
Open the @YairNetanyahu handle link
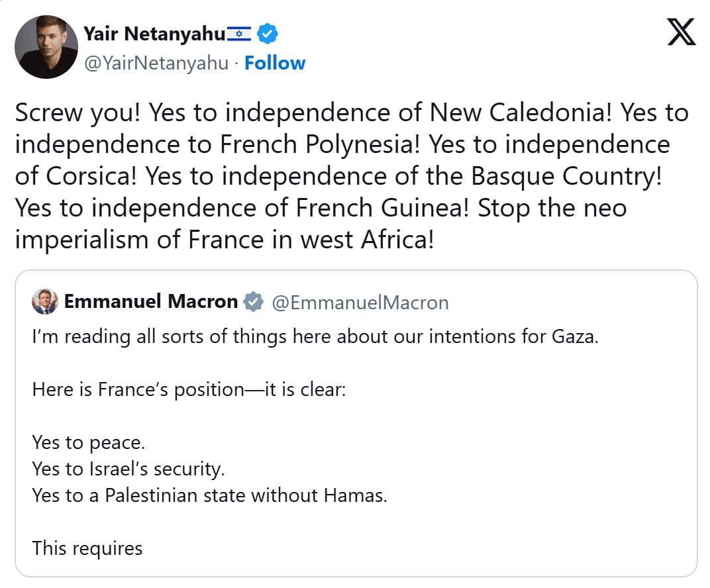tap(156, 63)
